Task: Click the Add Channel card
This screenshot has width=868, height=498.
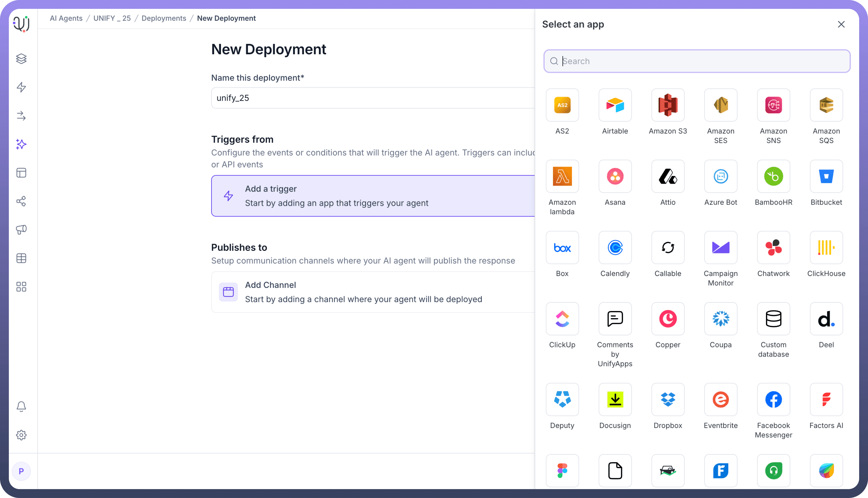Action: pos(373,292)
